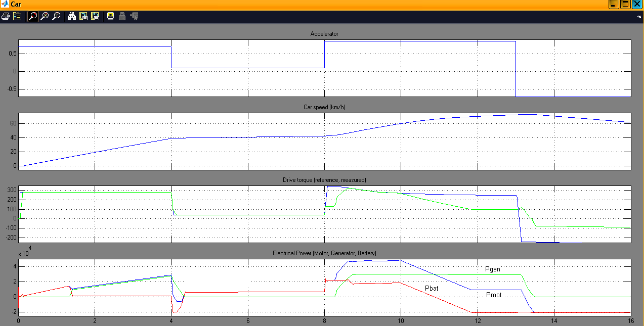
Task: Maximize the Car scope window
Action: click(x=625, y=4)
